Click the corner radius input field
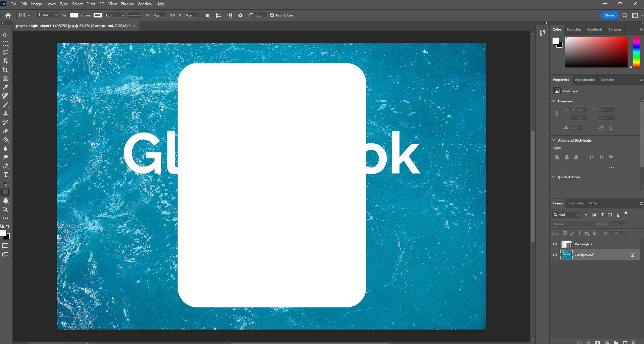Image resolution: width=644 pixels, height=344 pixels. click(261, 15)
